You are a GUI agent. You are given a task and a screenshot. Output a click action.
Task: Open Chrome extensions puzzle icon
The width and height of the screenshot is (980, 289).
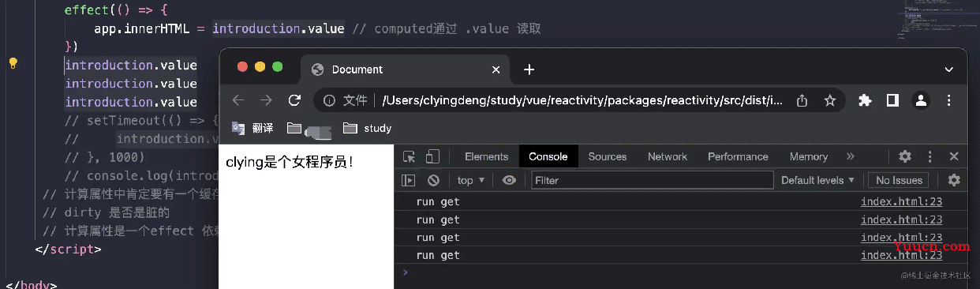[x=865, y=100]
